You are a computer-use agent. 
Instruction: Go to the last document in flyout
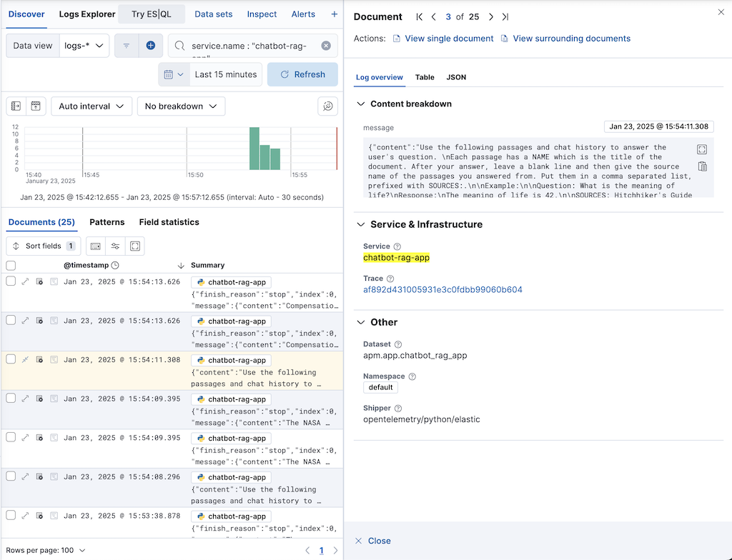[505, 16]
